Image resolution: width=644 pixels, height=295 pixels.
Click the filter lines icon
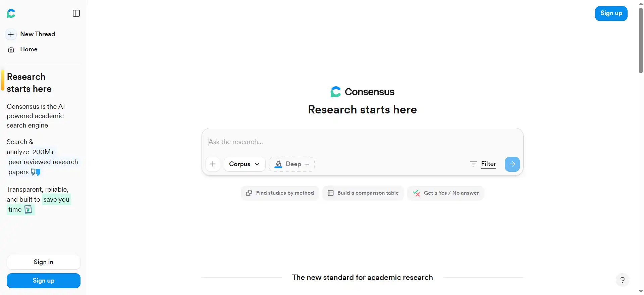473,164
